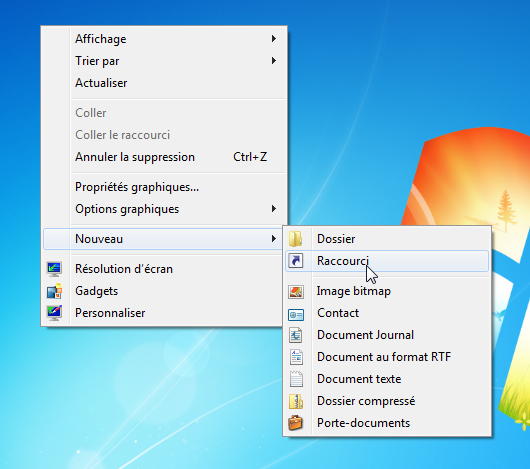This screenshot has height=469, width=530.
Task: Click the Raccourci shortcut arrow icon
Action: click(x=296, y=261)
